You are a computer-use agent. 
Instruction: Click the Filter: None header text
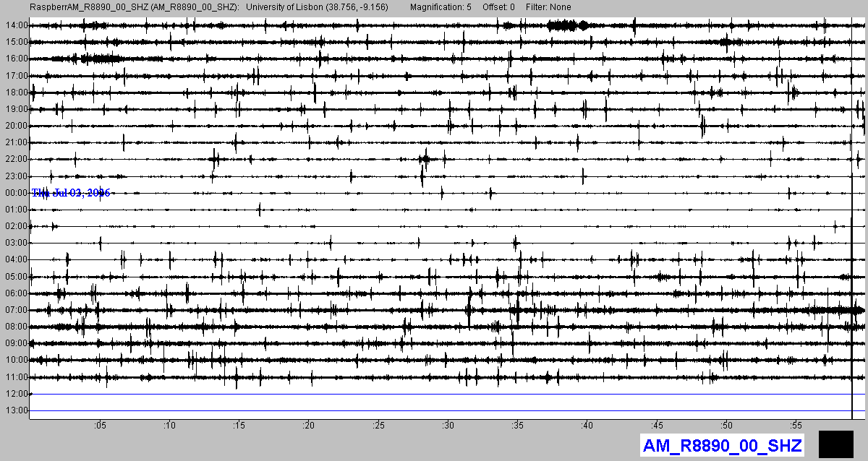[548, 7]
